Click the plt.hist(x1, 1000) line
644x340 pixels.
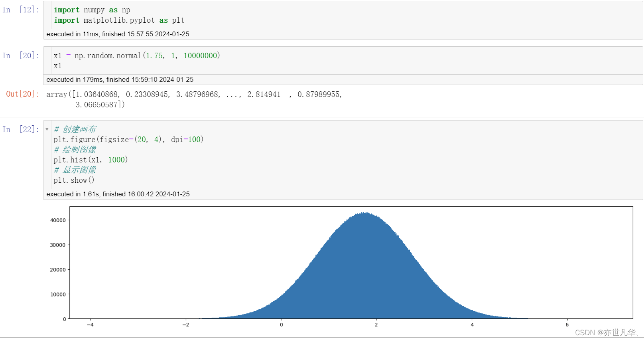coord(91,160)
